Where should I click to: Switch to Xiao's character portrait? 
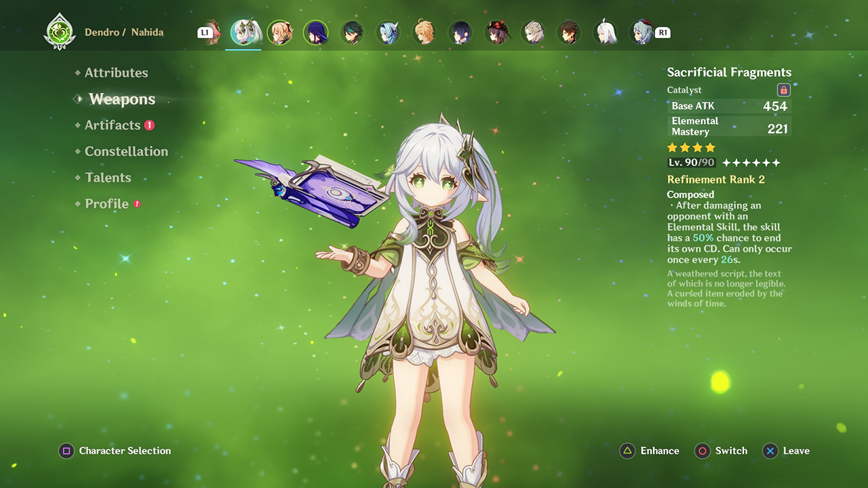coord(352,33)
